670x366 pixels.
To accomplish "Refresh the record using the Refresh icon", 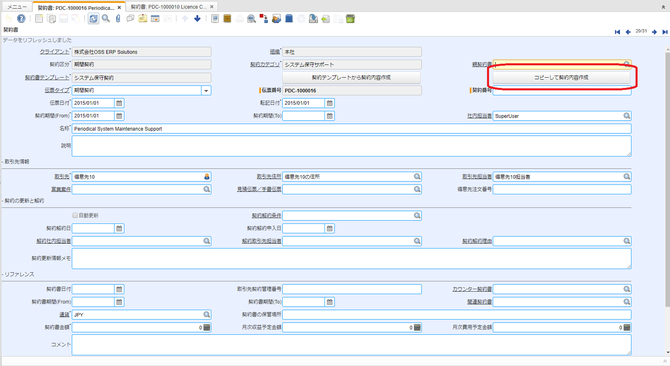I will click(93, 18).
